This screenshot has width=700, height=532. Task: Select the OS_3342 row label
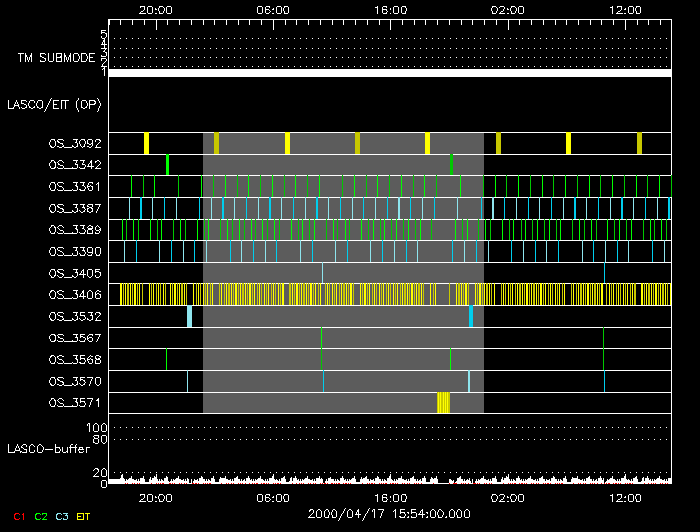click(74, 164)
